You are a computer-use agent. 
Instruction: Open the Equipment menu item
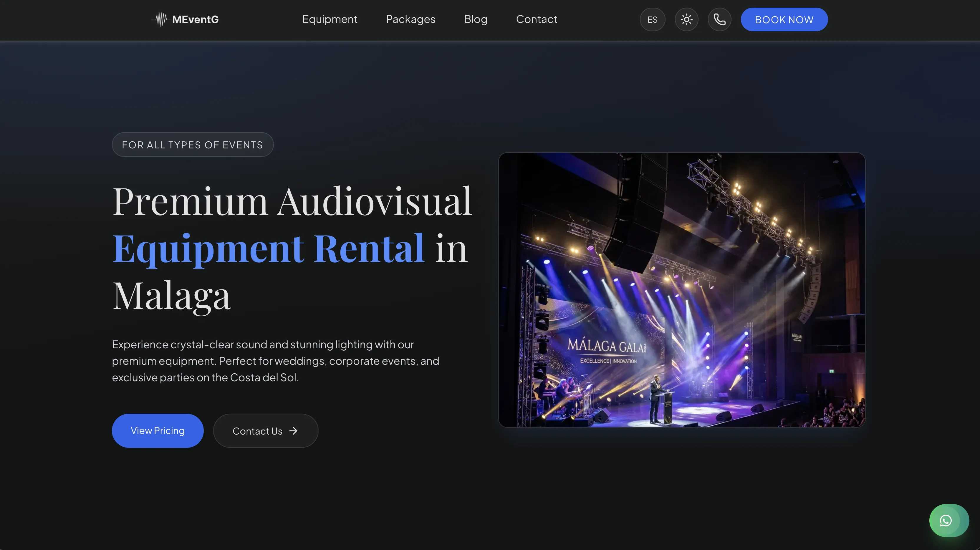click(330, 19)
